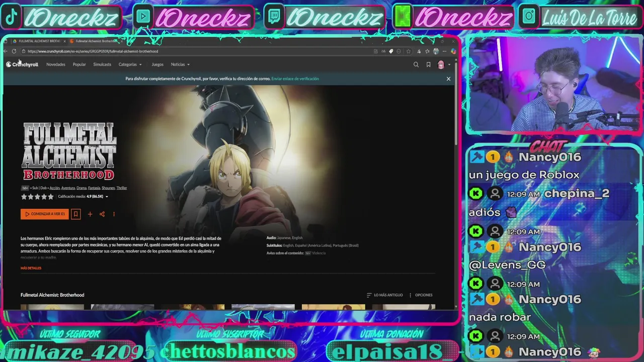Image resolution: width=644 pixels, height=362 pixels.
Task: Go back with the browser back arrow
Action: [x=6, y=51]
